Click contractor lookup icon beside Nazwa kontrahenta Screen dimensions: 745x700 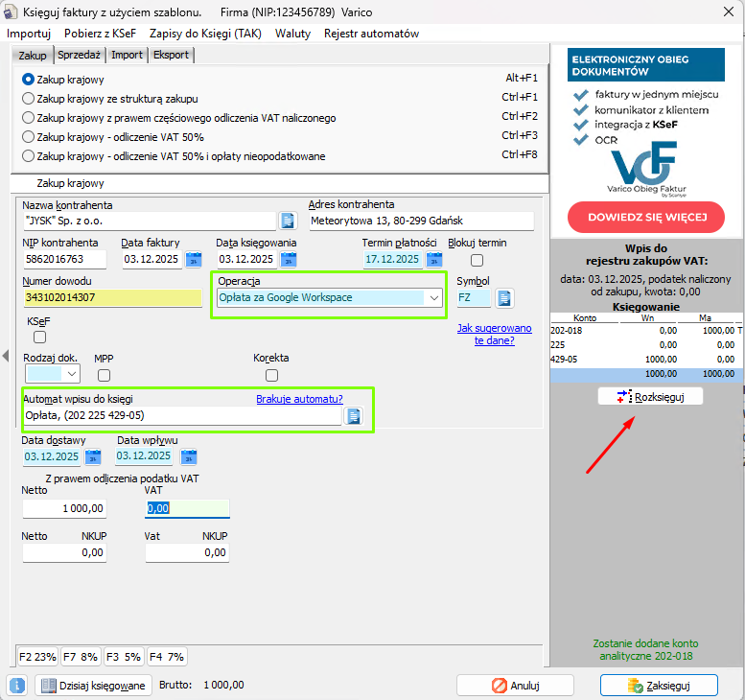(289, 222)
